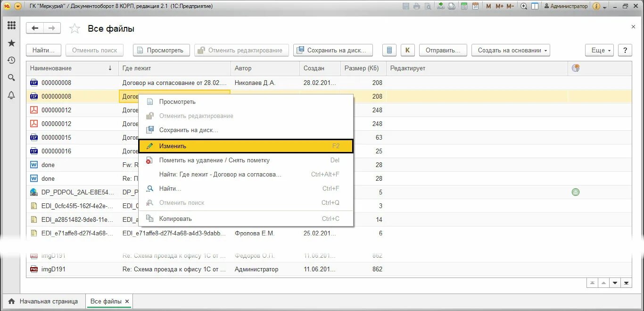Click 'Сохранить на диск...' toolbar button

coord(333,50)
